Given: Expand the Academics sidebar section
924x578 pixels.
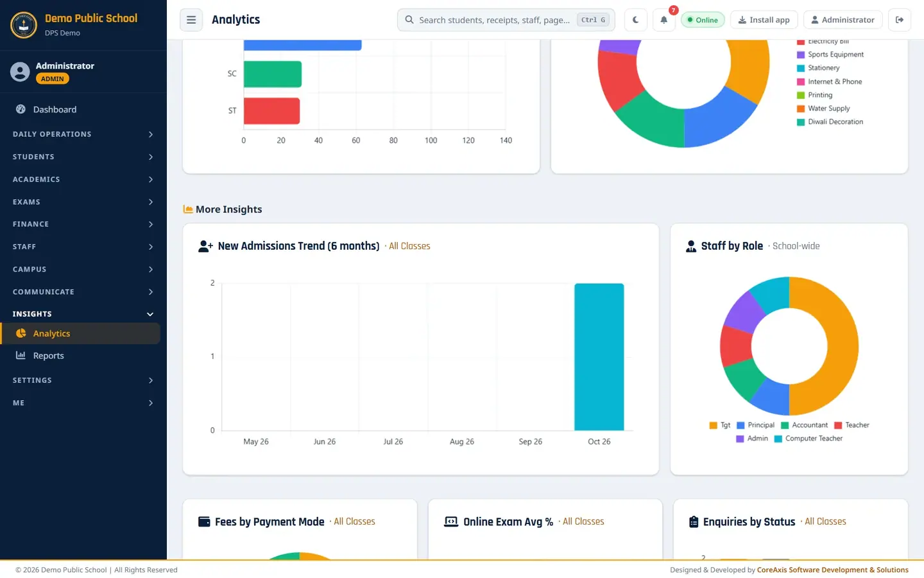Looking at the screenshot, I should coord(83,179).
